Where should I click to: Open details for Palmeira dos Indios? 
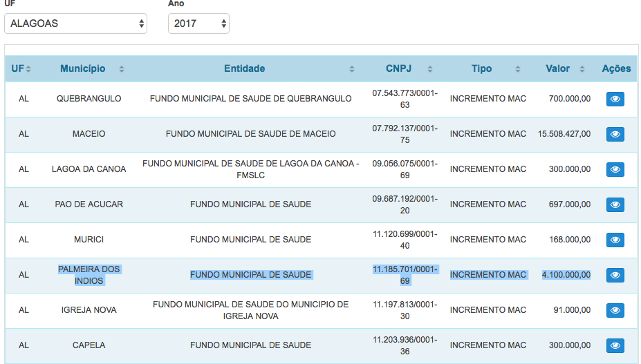(x=615, y=275)
